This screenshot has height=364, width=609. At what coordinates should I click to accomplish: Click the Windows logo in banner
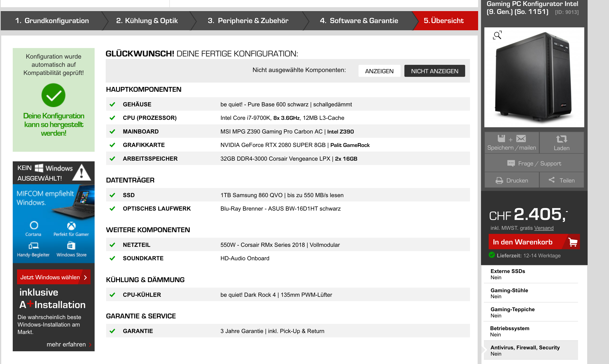[x=39, y=168]
